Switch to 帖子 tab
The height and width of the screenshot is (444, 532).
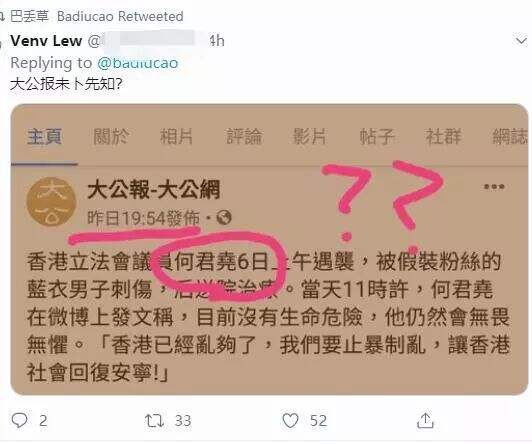(377, 137)
